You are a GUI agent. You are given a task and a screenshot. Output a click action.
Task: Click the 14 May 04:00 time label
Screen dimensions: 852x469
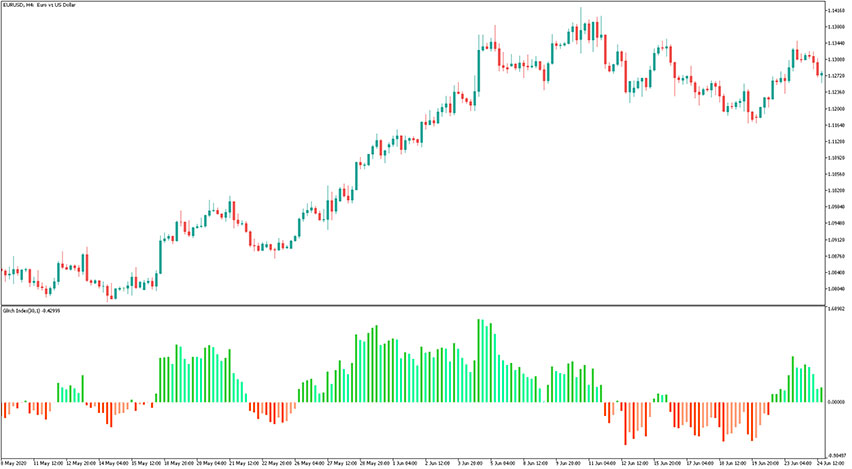point(114,464)
